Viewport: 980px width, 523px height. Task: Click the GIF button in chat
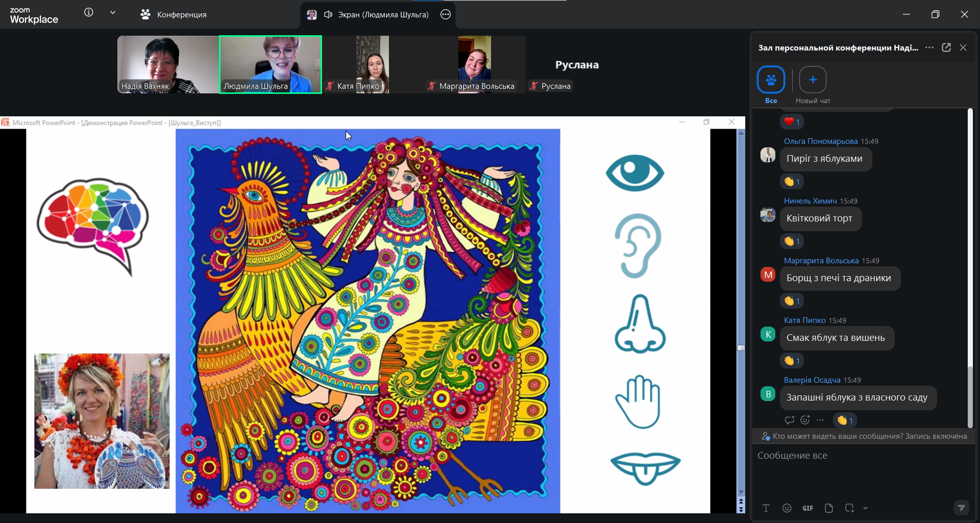click(x=807, y=508)
